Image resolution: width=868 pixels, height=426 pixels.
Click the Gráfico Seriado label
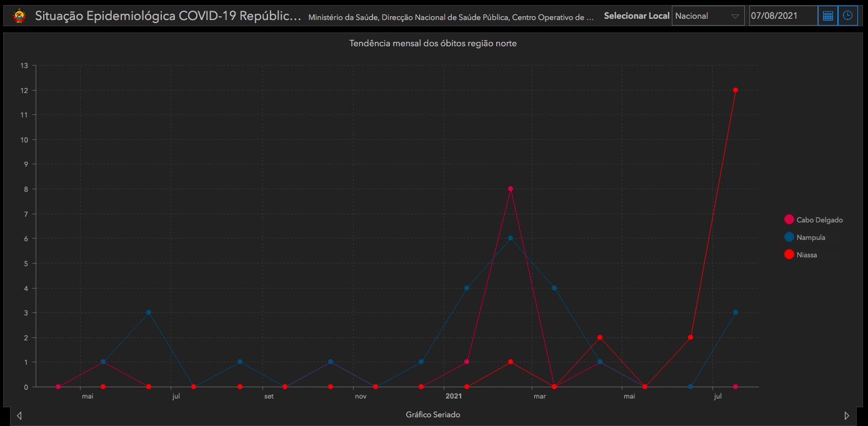coord(432,415)
